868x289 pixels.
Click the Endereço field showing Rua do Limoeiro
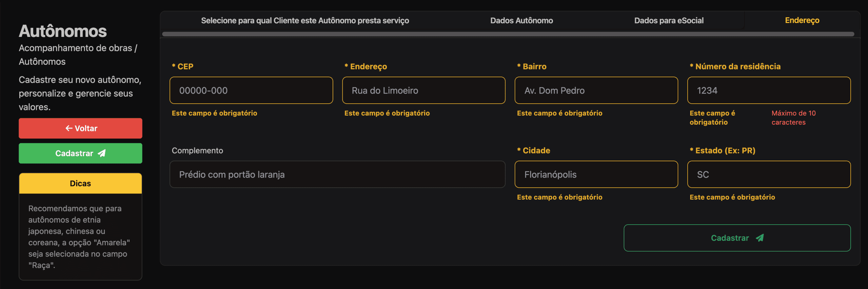coord(423,90)
